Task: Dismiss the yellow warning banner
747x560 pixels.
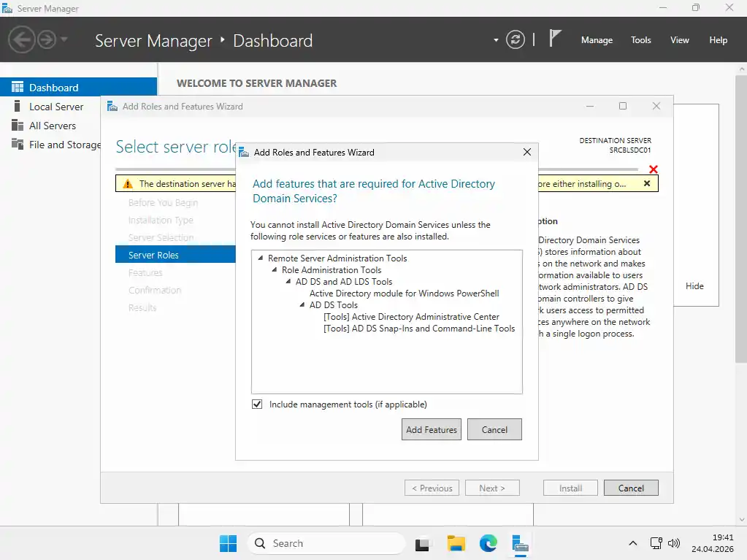Action: coord(647,183)
